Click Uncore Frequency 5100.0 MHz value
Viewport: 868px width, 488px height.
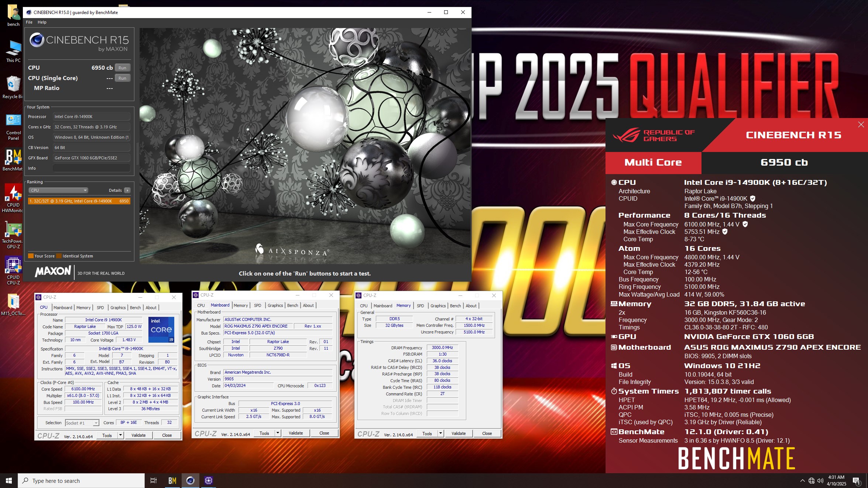(474, 332)
